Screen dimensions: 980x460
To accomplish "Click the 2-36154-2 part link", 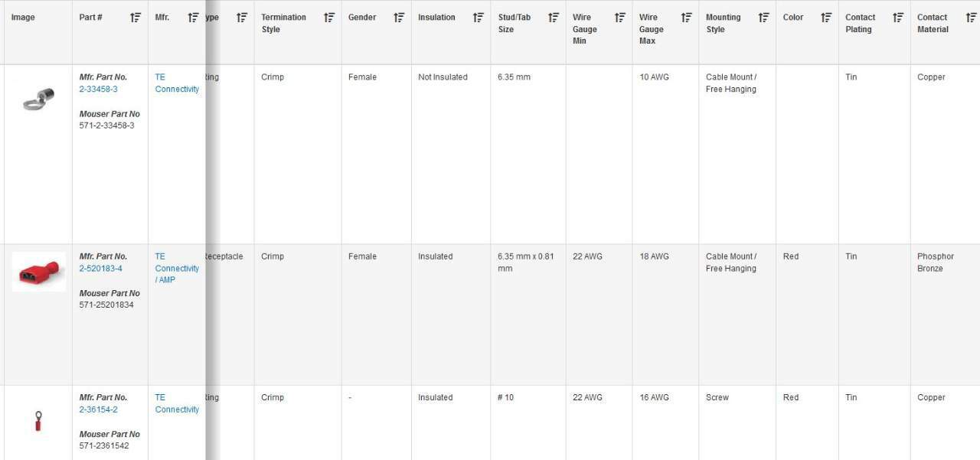I will [x=98, y=409].
